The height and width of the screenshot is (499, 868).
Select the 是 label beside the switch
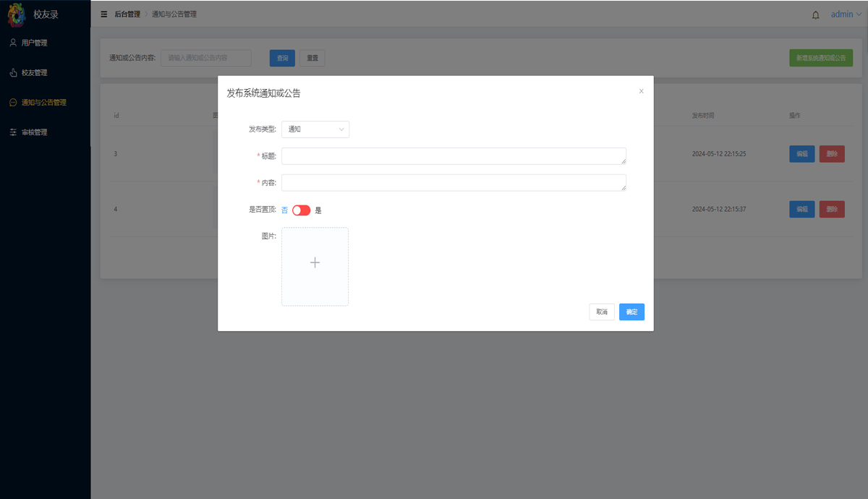(x=318, y=210)
